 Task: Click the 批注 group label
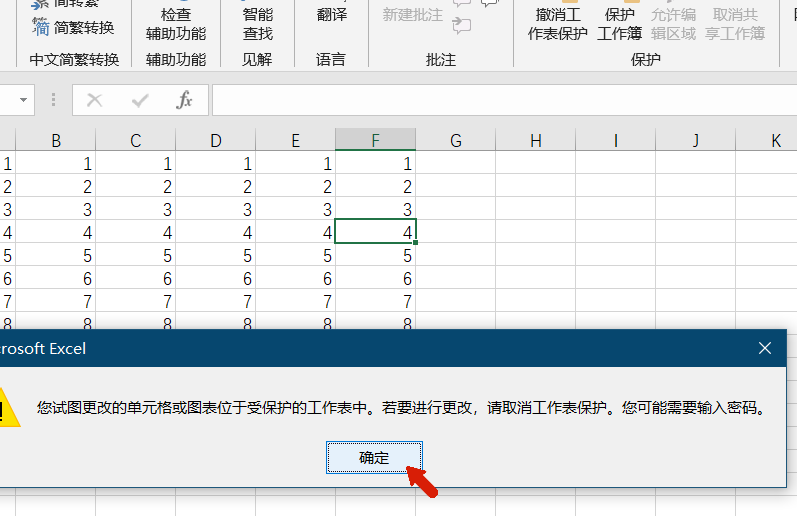tap(441, 59)
